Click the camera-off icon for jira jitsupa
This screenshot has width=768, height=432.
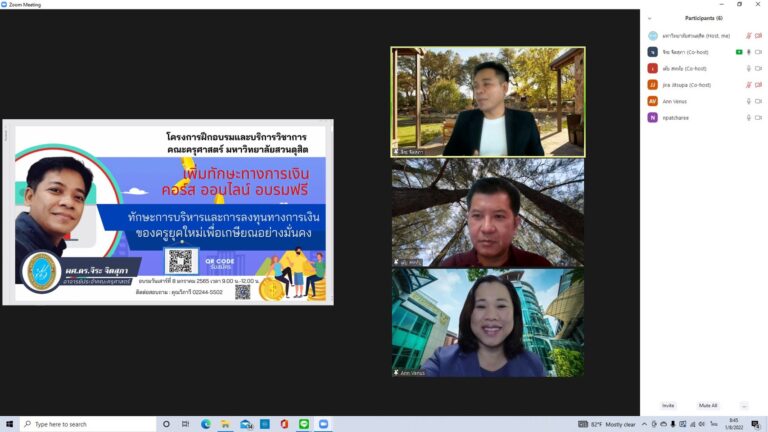click(758, 85)
